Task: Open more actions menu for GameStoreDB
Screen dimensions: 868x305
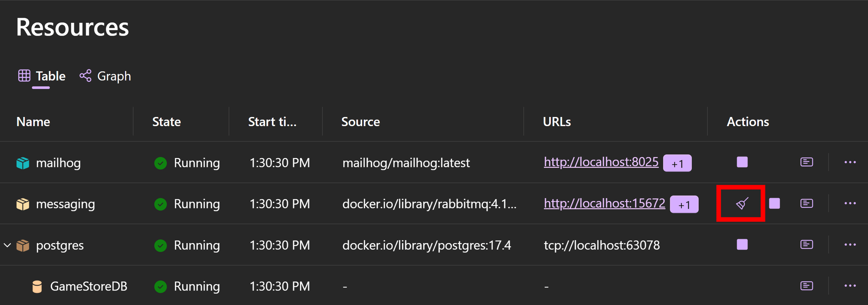Action: click(850, 286)
